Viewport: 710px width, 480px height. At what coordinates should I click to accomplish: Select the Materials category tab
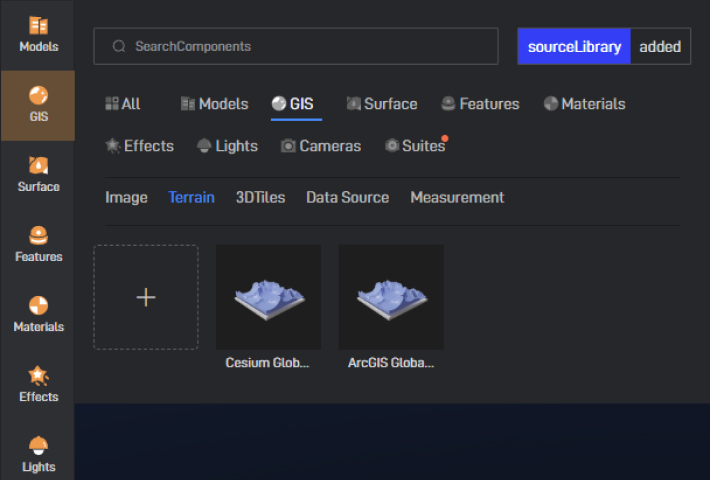(584, 104)
